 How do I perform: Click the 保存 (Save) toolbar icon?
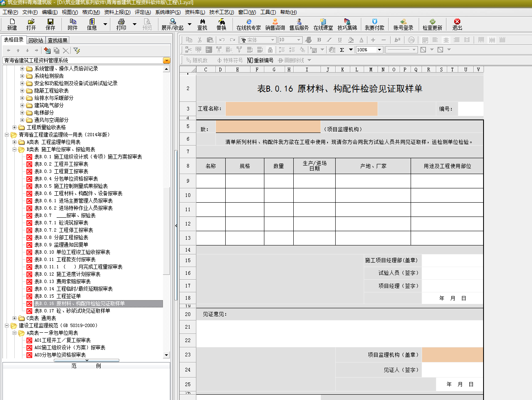pos(50,24)
